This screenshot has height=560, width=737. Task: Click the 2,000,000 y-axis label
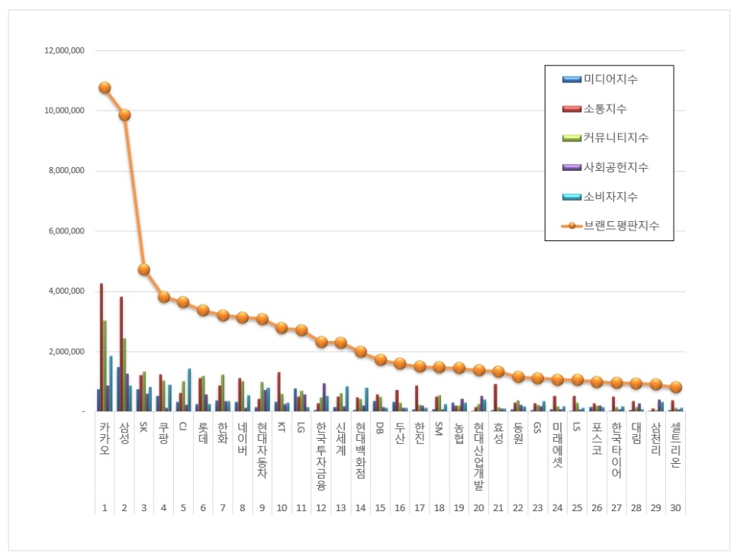[x=66, y=352]
